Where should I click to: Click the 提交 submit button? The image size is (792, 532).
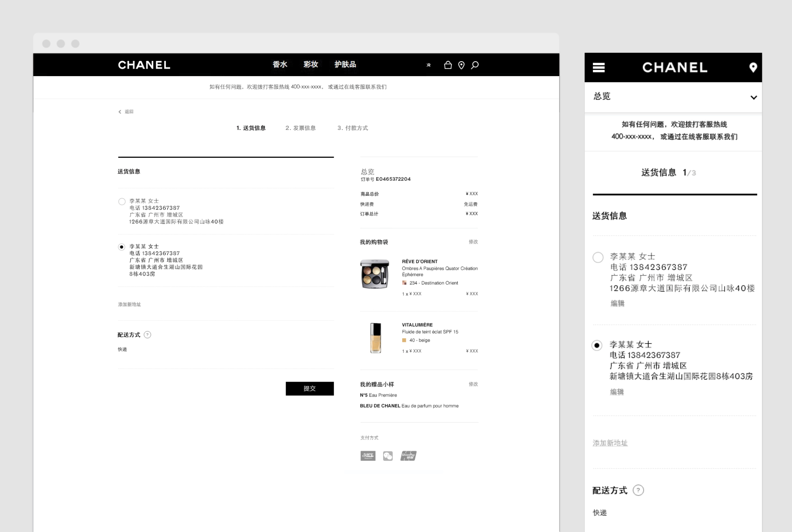click(x=310, y=388)
